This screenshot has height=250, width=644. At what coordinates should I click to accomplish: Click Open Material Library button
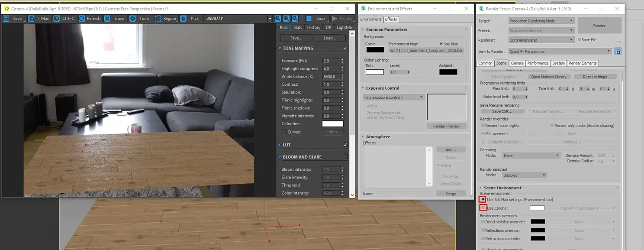click(548, 77)
